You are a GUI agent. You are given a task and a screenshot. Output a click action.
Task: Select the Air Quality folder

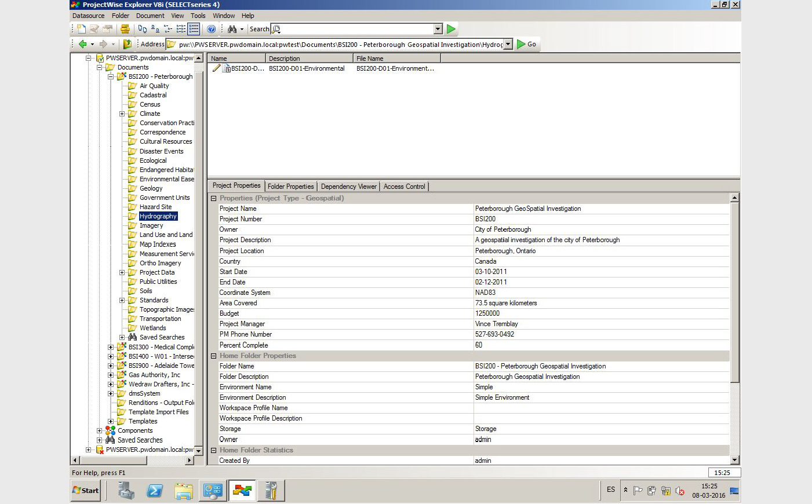point(154,86)
